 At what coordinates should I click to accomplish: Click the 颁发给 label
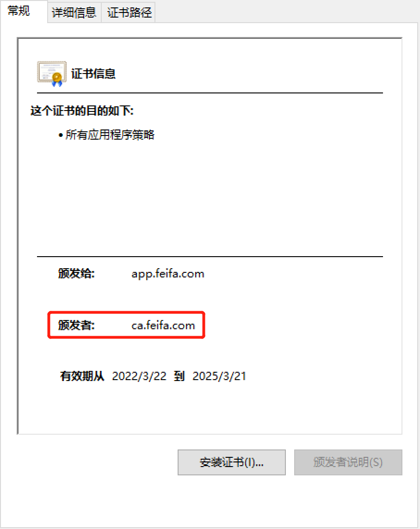(76, 273)
